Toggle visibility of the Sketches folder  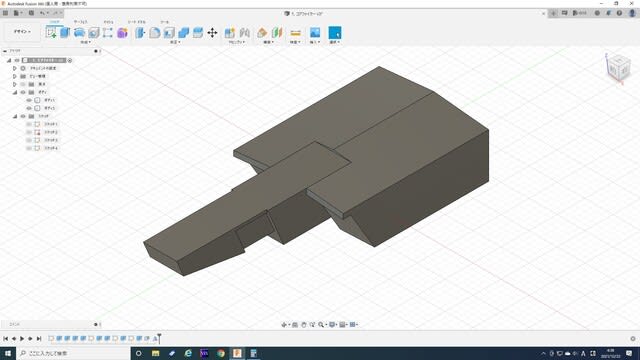(23, 116)
